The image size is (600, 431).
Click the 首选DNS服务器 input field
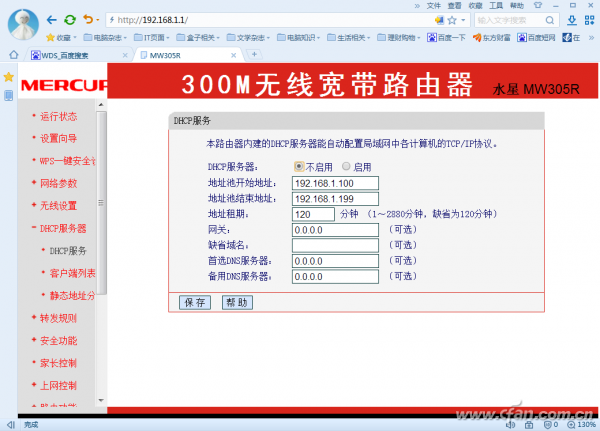tap(335, 261)
